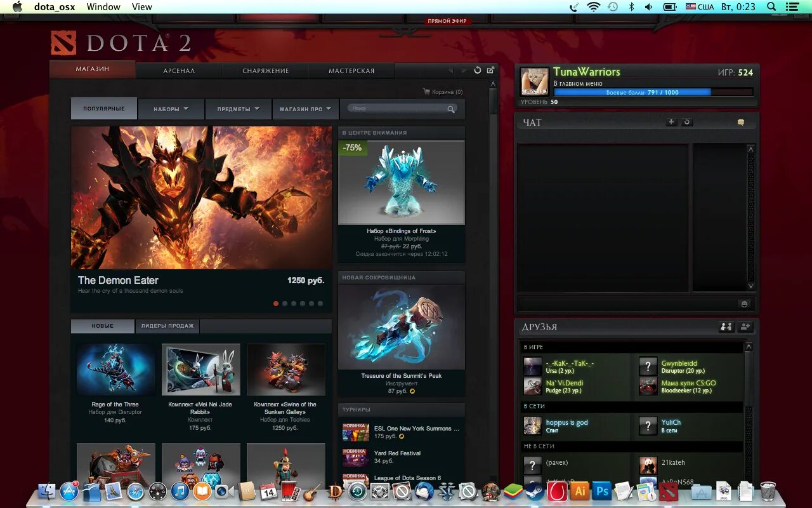Click the Прямой эфир button
The image size is (812, 508).
coord(447,21)
